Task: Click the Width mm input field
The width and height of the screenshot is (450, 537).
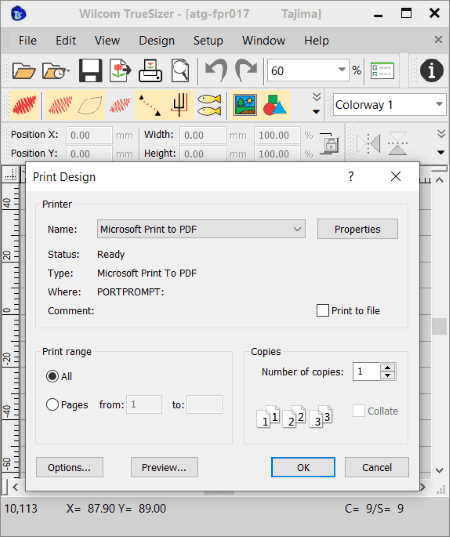Action: click(203, 135)
